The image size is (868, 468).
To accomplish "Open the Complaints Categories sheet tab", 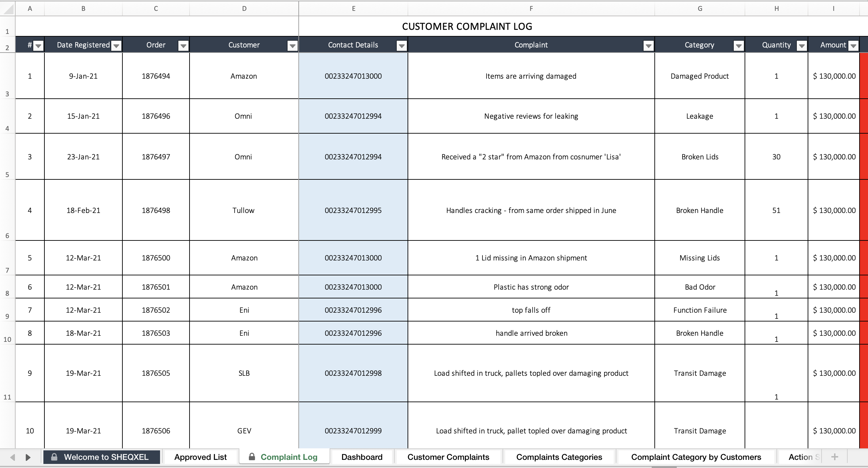I will click(559, 457).
